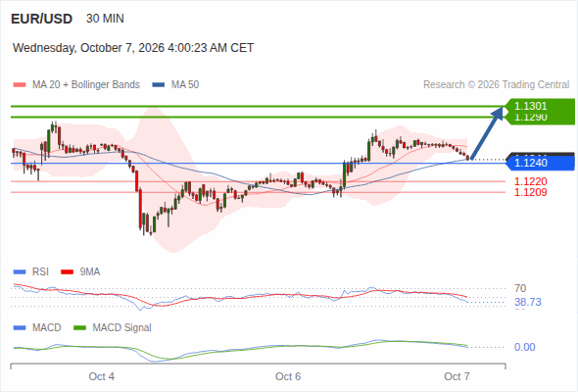Image resolution: width=578 pixels, height=392 pixels.
Task: Click the Oct 7 date axis label
Action: [457, 376]
